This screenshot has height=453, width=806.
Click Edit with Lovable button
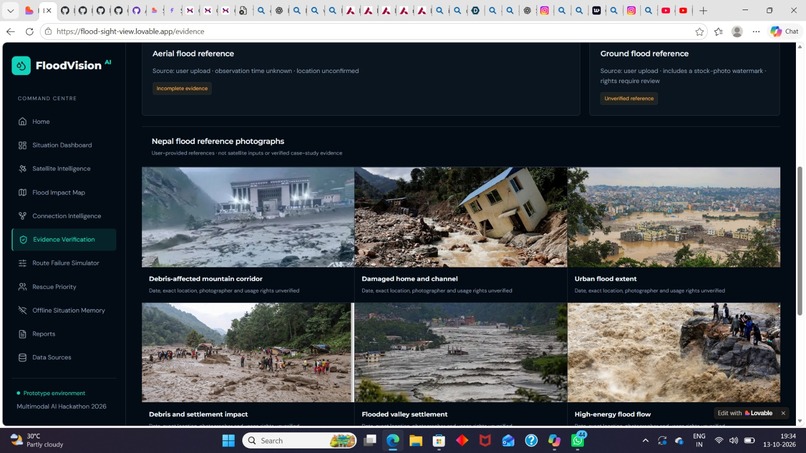pyautogui.click(x=745, y=413)
